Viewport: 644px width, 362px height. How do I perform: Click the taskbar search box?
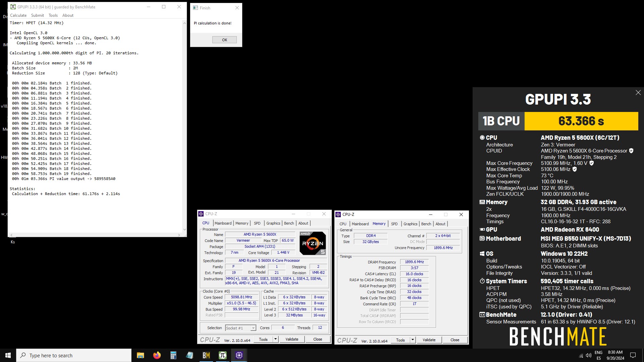(74, 355)
